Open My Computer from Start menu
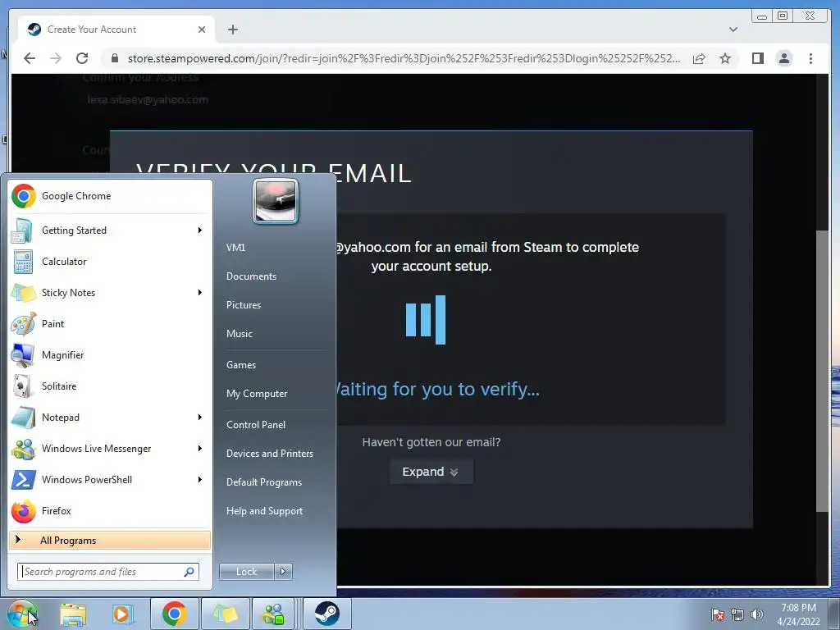Screen dimensions: 840x630 pyautogui.click(x=257, y=394)
